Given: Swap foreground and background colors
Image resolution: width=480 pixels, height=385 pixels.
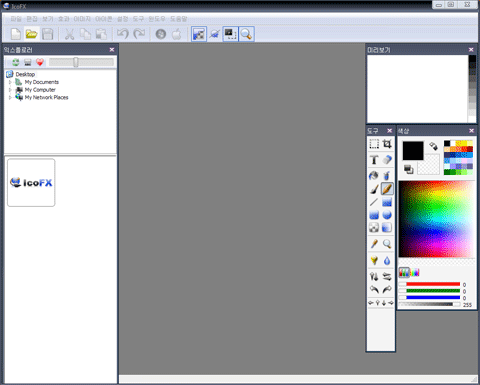Looking at the screenshot, I should pyautogui.click(x=433, y=146).
